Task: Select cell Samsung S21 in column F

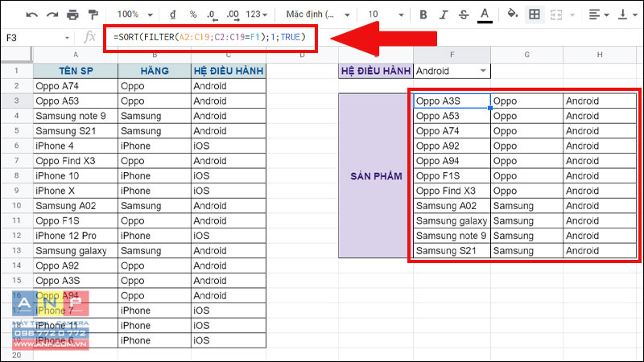Action: (x=452, y=250)
